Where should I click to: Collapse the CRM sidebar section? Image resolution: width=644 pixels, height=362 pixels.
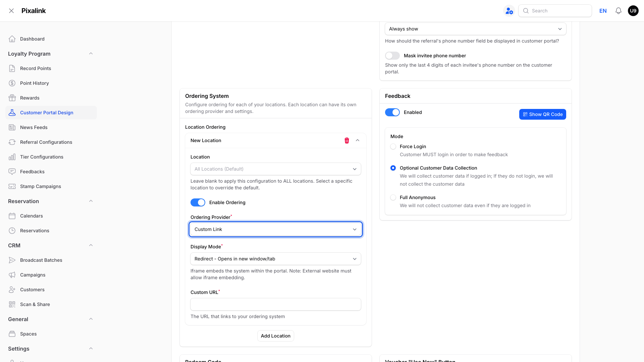pos(91,245)
